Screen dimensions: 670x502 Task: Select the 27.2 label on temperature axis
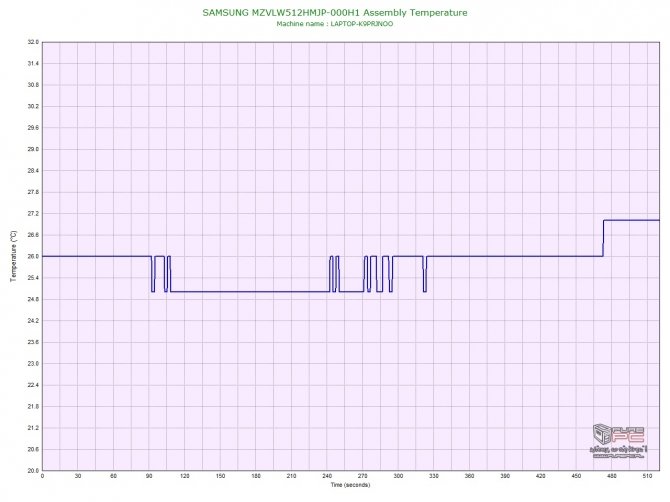(33, 213)
